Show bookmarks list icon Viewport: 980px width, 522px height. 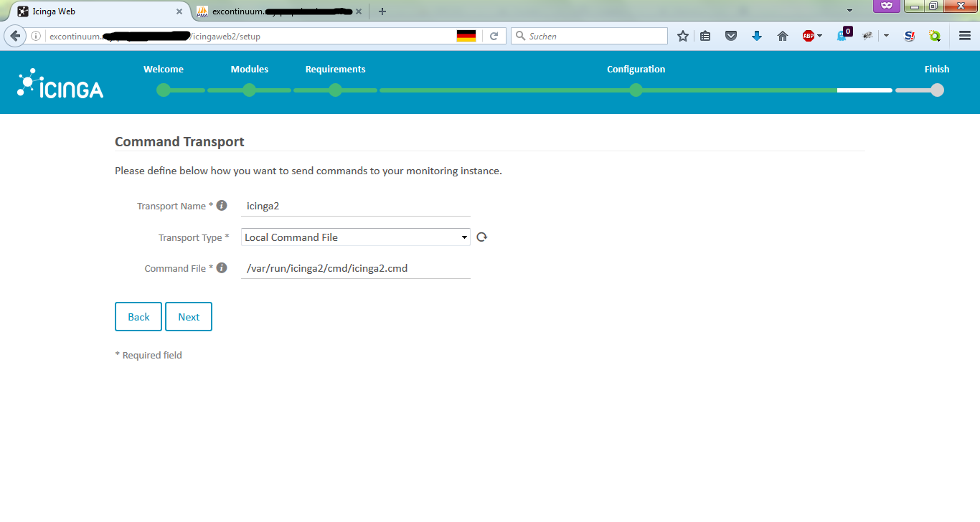705,36
